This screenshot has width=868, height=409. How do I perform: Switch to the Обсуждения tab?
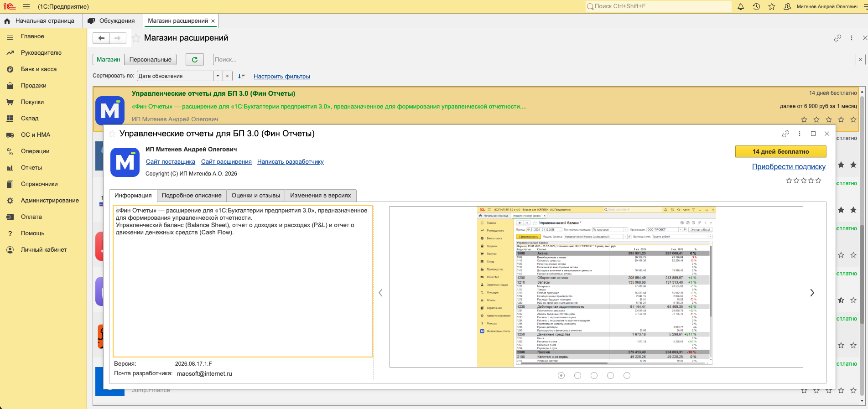113,21
